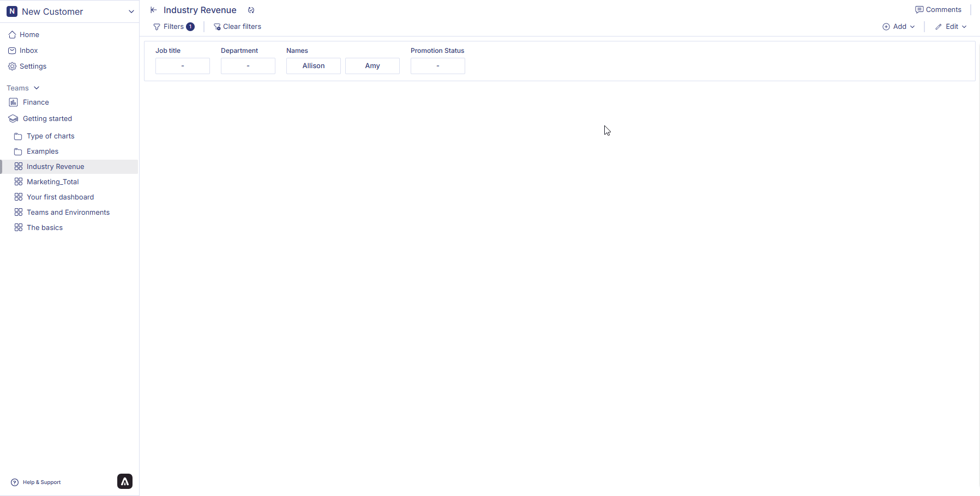Open the Filters panel
The width and height of the screenshot is (980, 496).
point(173,27)
